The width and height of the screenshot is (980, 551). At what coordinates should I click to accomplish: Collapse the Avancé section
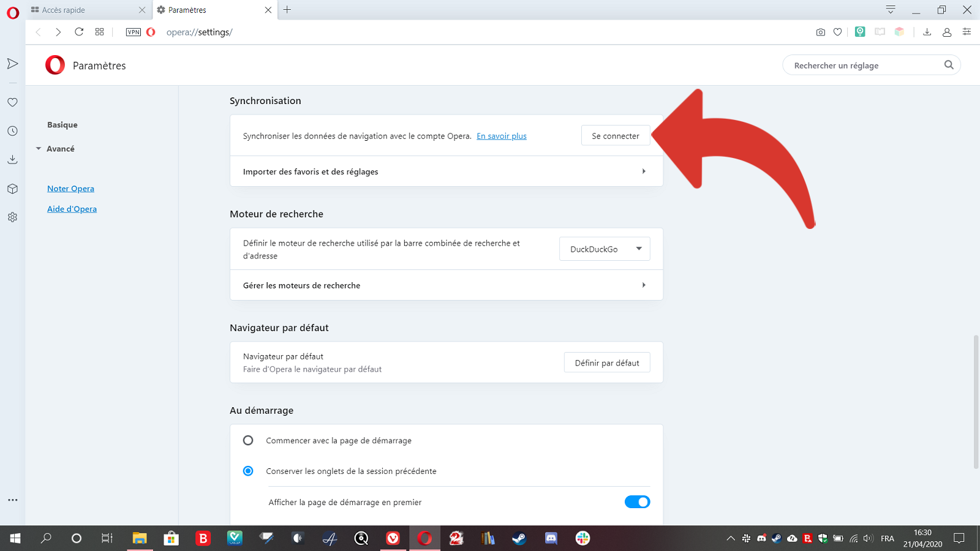pos(55,149)
